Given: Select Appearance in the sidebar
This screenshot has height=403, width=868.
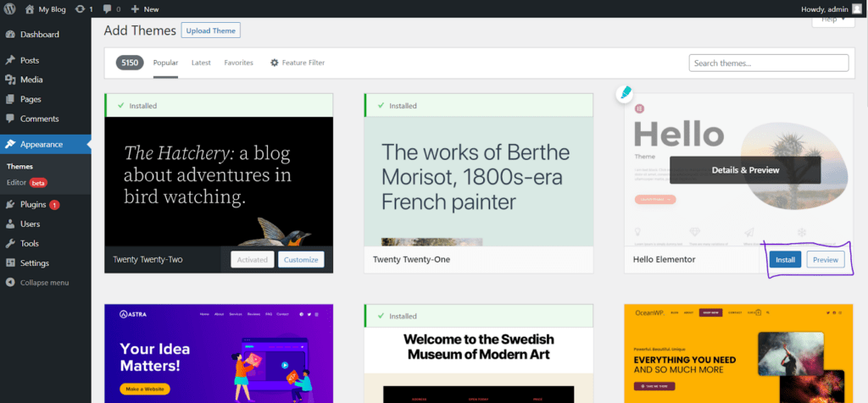Looking at the screenshot, I should (x=46, y=144).
